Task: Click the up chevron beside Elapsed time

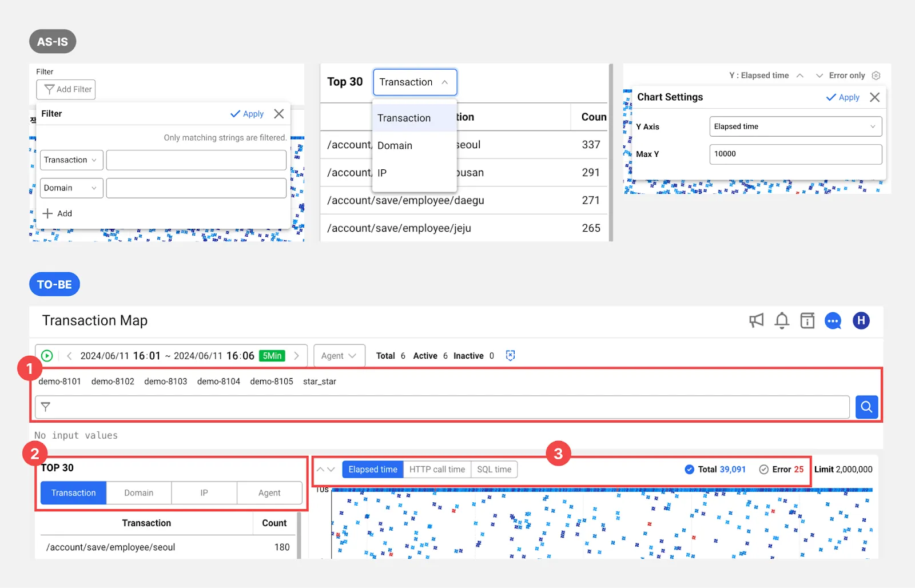Action: 321,470
